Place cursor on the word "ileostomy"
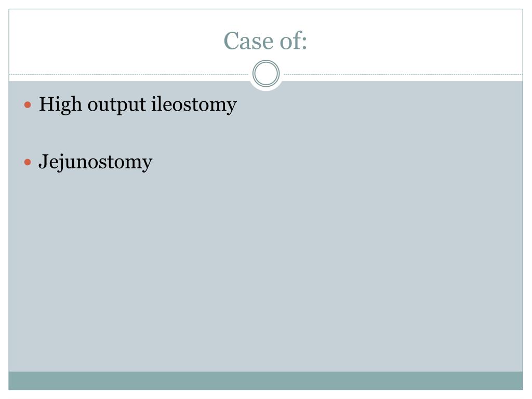Viewport: 532px width, 399px height. 194,104
